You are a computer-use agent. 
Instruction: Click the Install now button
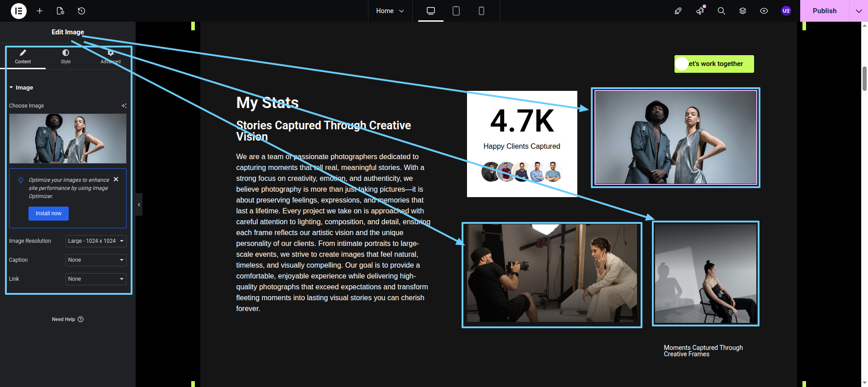[x=48, y=213]
